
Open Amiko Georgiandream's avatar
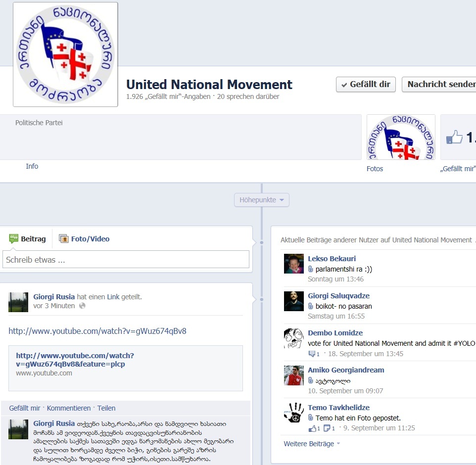pyautogui.click(x=293, y=375)
